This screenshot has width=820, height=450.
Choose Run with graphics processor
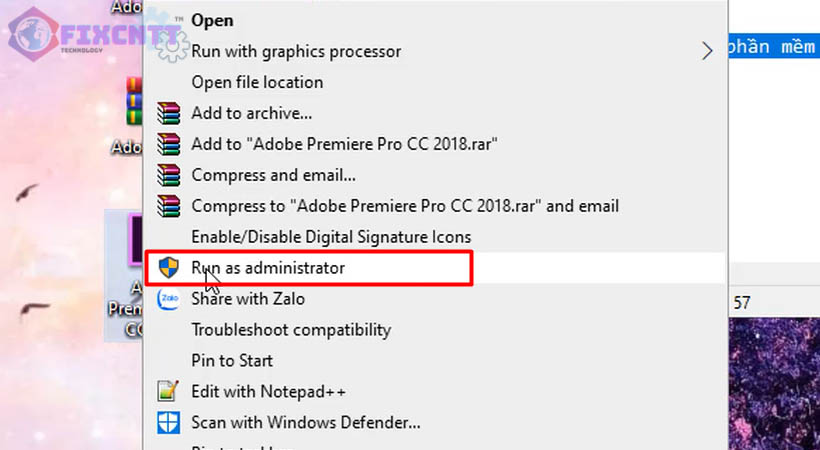(x=296, y=51)
